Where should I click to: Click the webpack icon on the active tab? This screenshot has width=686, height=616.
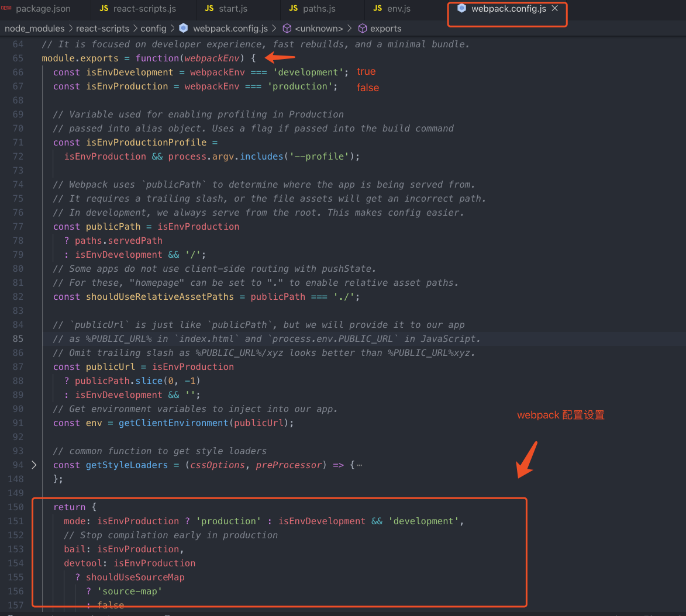point(462,8)
